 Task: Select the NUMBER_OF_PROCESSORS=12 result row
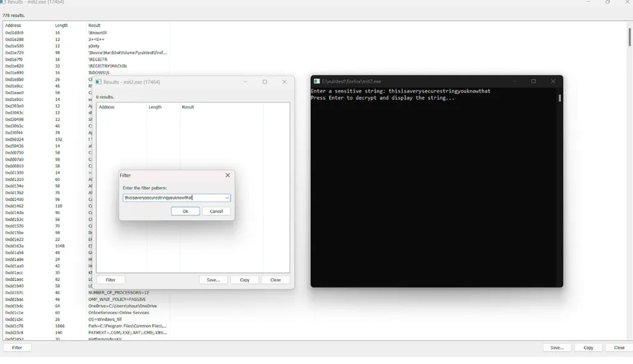[x=86, y=293]
